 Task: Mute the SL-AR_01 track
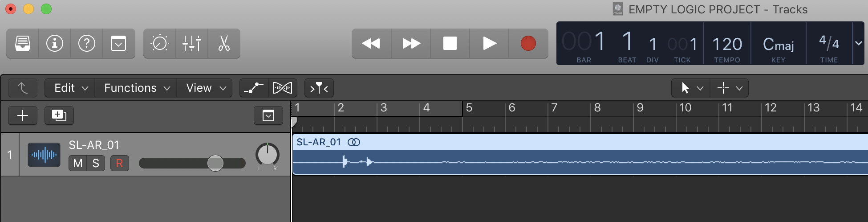coord(78,163)
